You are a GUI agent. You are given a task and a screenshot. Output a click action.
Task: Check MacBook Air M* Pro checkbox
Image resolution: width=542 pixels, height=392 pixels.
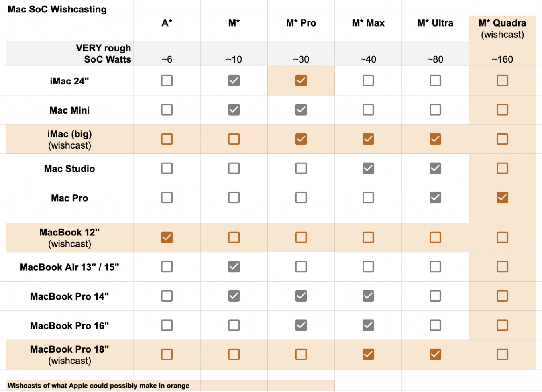301,267
